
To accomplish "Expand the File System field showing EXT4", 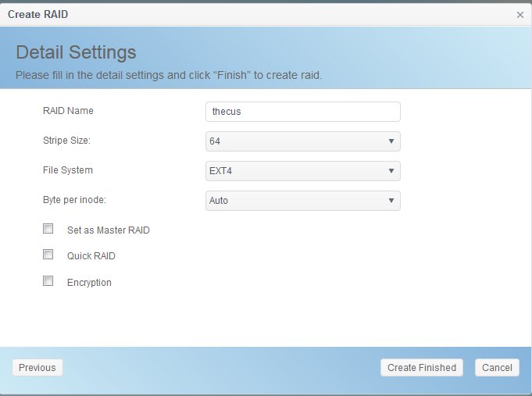I will click(x=297, y=171).
